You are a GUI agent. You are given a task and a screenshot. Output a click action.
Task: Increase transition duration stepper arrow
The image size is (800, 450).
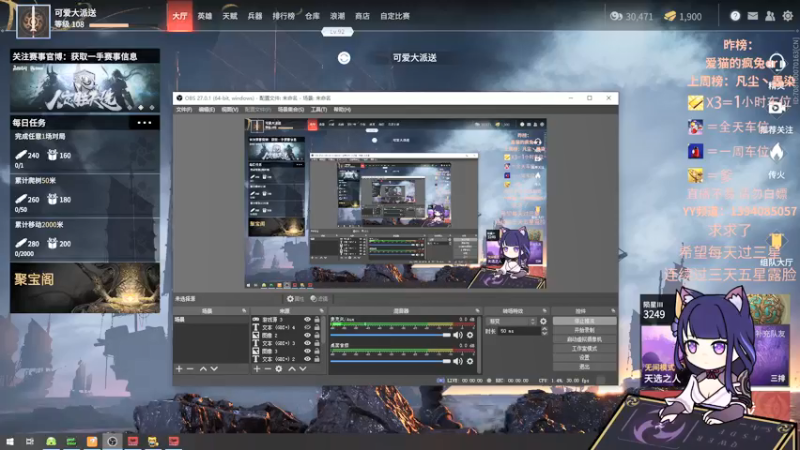pyautogui.click(x=544, y=329)
